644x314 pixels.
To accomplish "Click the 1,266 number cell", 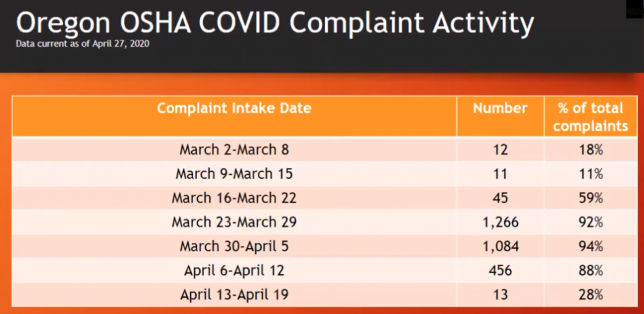I will click(x=500, y=222).
